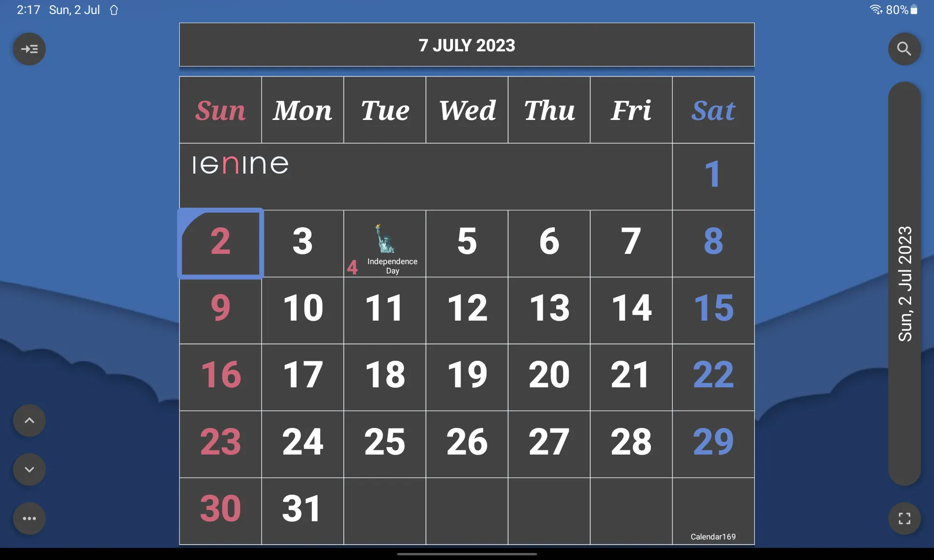Open the search icon
Image resolution: width=934 pixels, height=560 pixels.
pos(905,48)
